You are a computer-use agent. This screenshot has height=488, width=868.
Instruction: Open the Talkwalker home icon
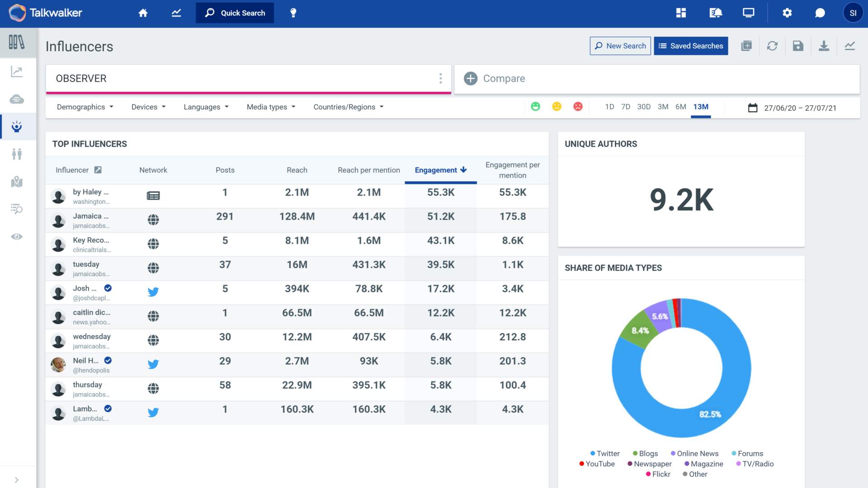click(x=143, y=13)
